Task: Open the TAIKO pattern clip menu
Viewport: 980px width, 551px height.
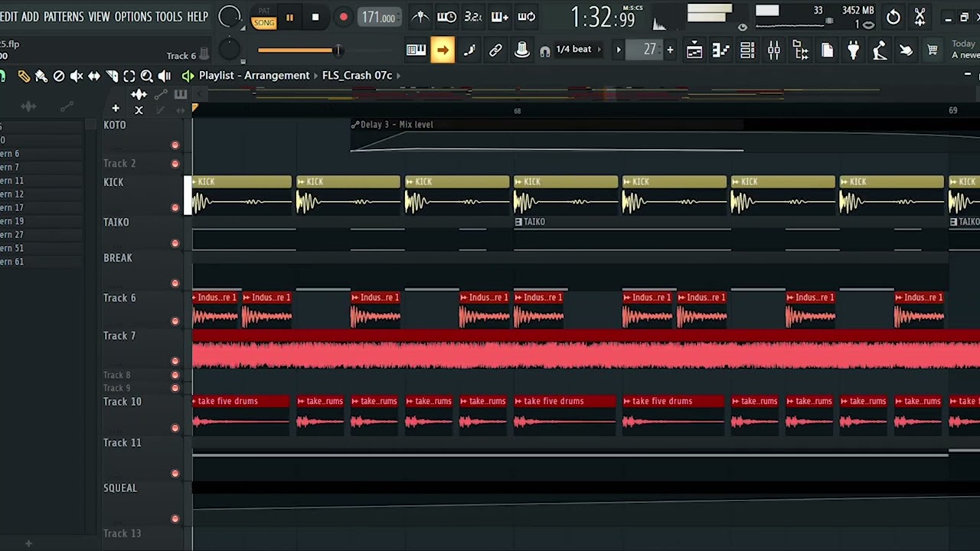Action: pos(518,222)
